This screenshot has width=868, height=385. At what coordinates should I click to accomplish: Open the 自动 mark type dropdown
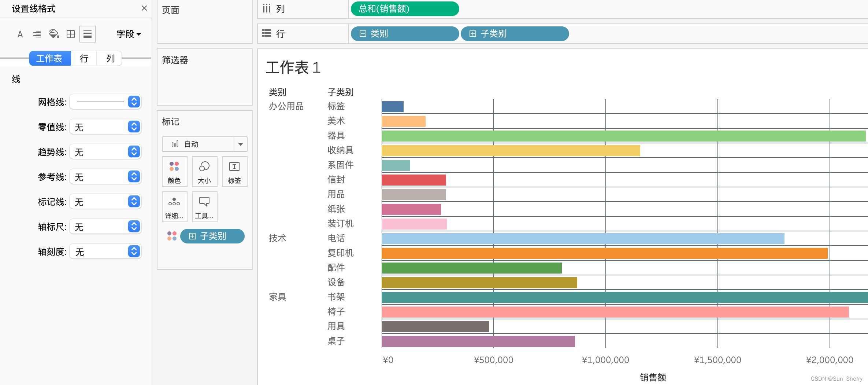tap(205, 144)
